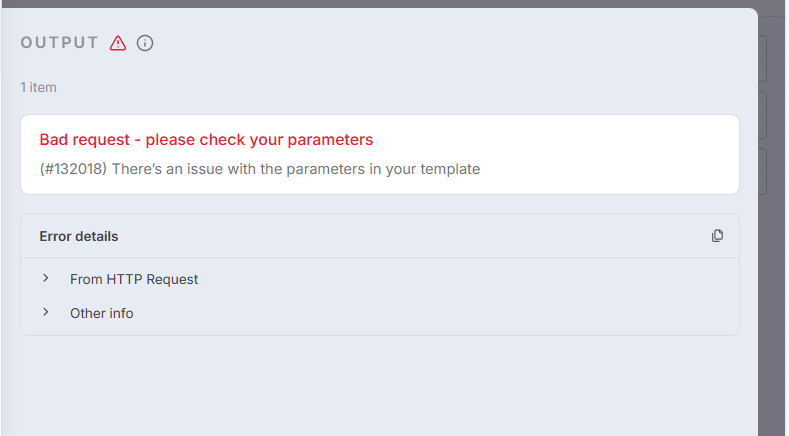Click the gray overlay right of the panel
Screen dimensions: 789x436
pyautogui.click(x=770, y=300)
